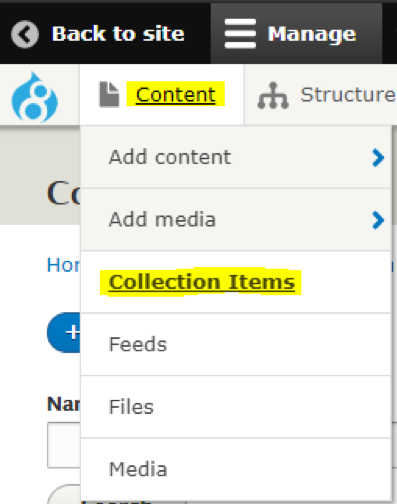
Task: Click the Back to site arrow icon
Action: pos(25,34)
